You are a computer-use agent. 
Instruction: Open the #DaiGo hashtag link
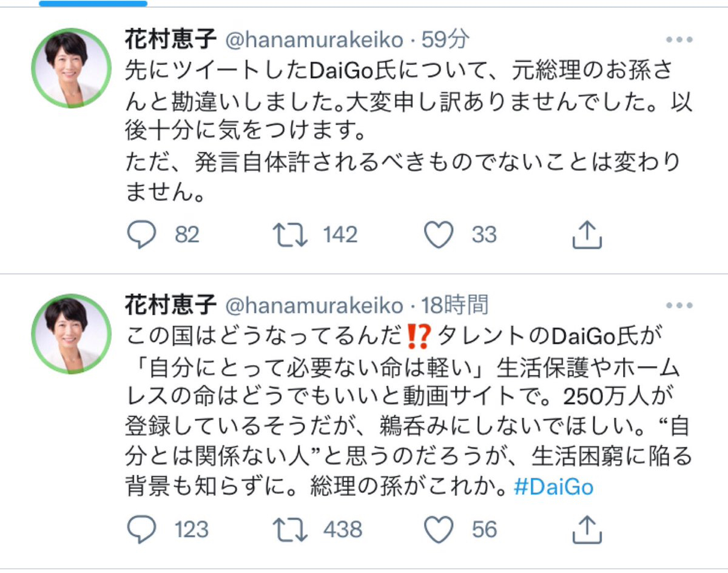click(x=553, y=487)
